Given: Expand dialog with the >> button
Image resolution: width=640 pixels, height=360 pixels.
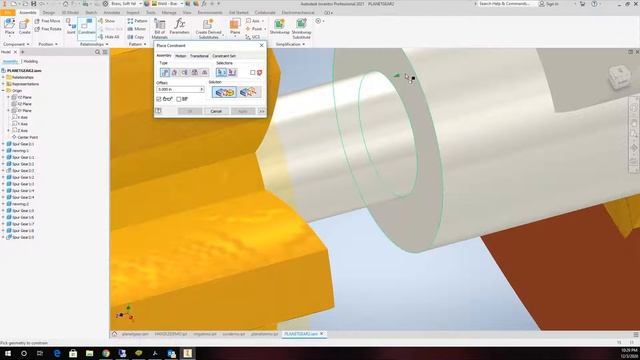Looking at the screenshot, I should (262, 111).
